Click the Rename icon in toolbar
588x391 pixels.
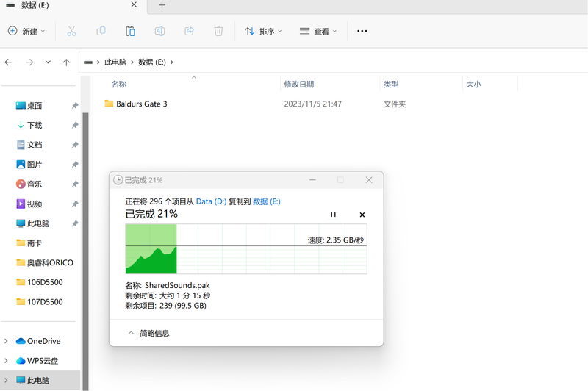tap(159, 31)
